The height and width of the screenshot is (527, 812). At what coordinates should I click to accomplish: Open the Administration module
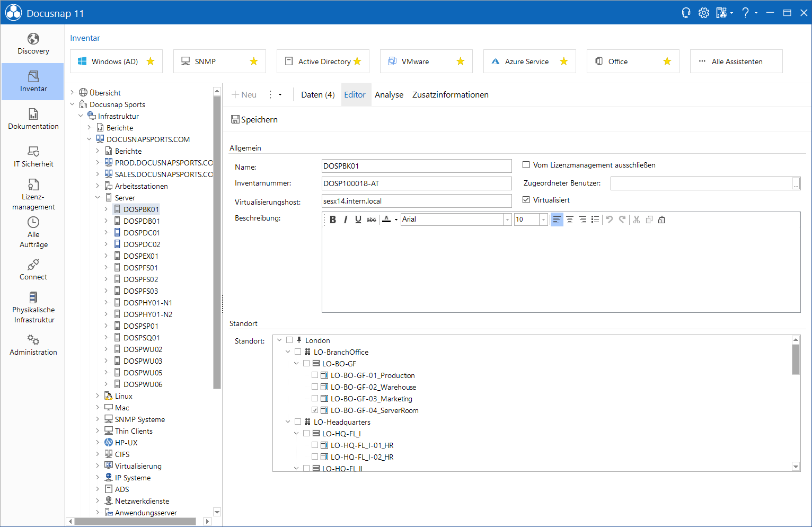tap(33, 345)
